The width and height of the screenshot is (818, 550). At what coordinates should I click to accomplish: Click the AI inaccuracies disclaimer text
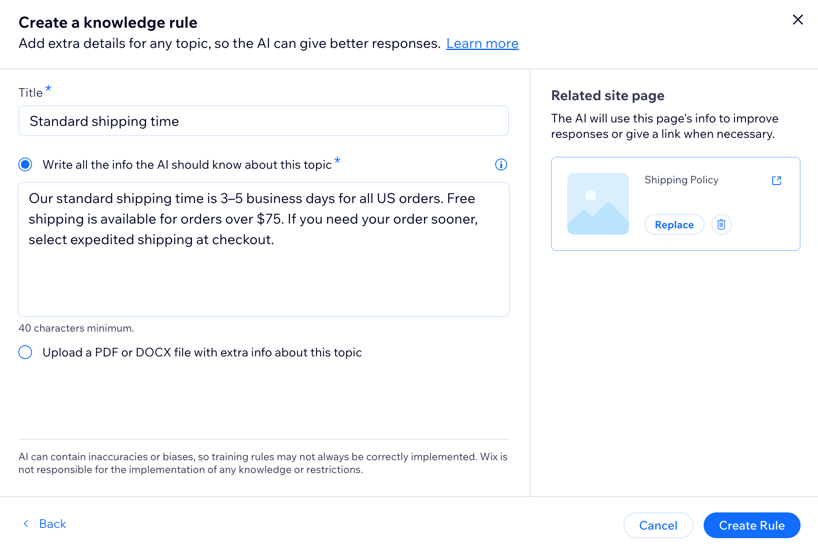pos(263,463)
